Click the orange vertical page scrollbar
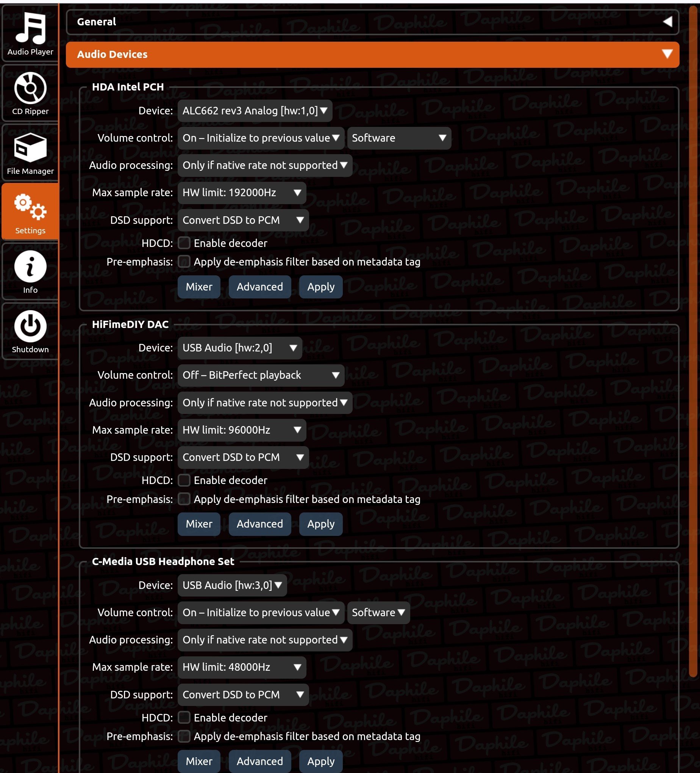Viewport: 700px width, 773px height. (x=693, y=341)
